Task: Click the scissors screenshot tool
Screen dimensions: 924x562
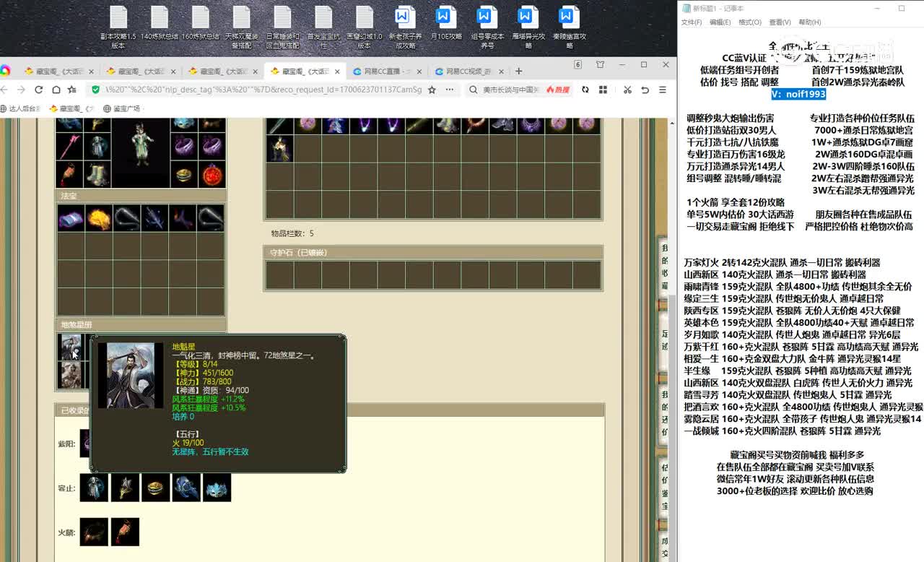Action: click(627, 90)
